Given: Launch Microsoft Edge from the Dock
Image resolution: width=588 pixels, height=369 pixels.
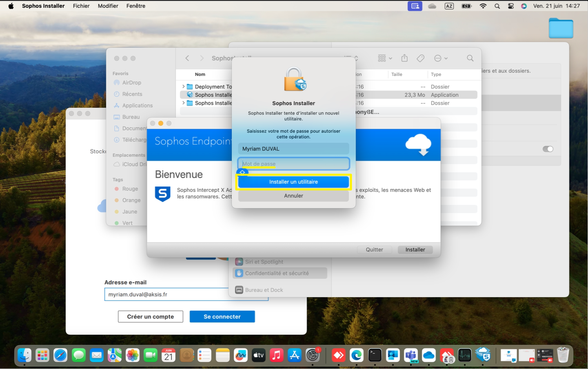Looking at the screenshot, I should 357,356.
